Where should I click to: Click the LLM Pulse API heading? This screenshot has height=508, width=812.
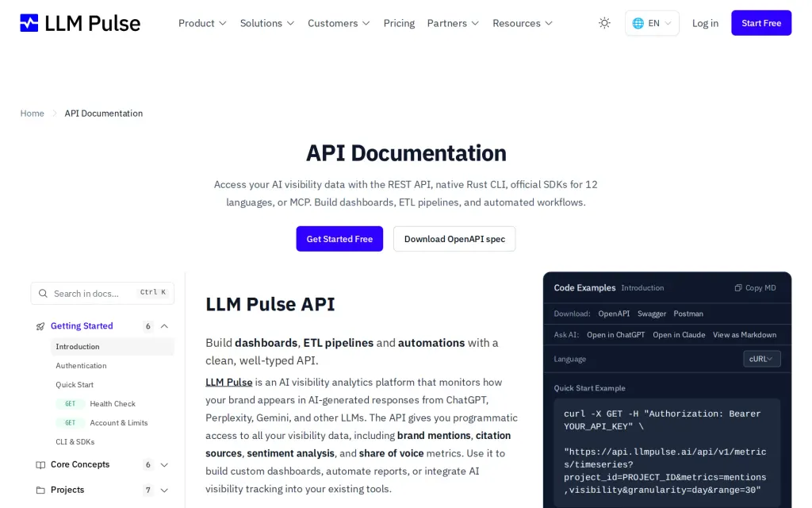click(x=270, y=304)
